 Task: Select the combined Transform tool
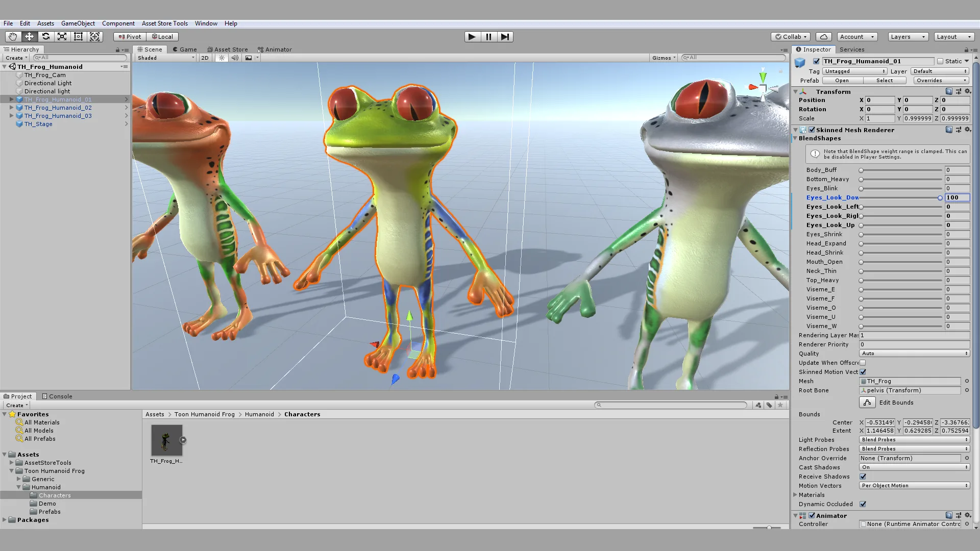coord(94,37)
